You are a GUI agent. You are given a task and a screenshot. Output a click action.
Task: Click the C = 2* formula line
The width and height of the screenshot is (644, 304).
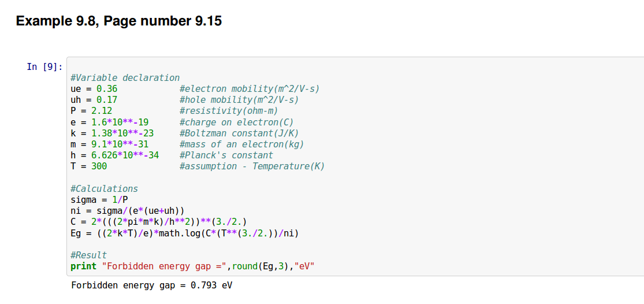(x=158, y=222)
